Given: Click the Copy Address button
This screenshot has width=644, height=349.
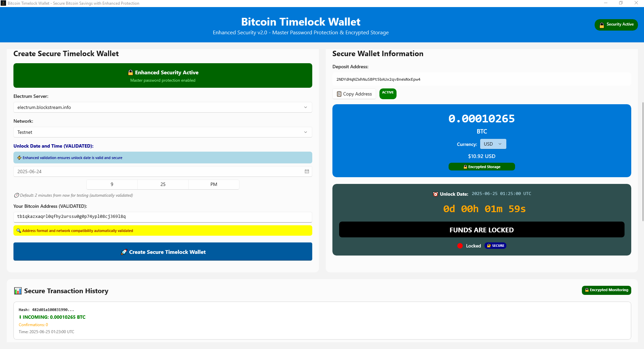Looking at the screenshot, I should click(354, 94).
